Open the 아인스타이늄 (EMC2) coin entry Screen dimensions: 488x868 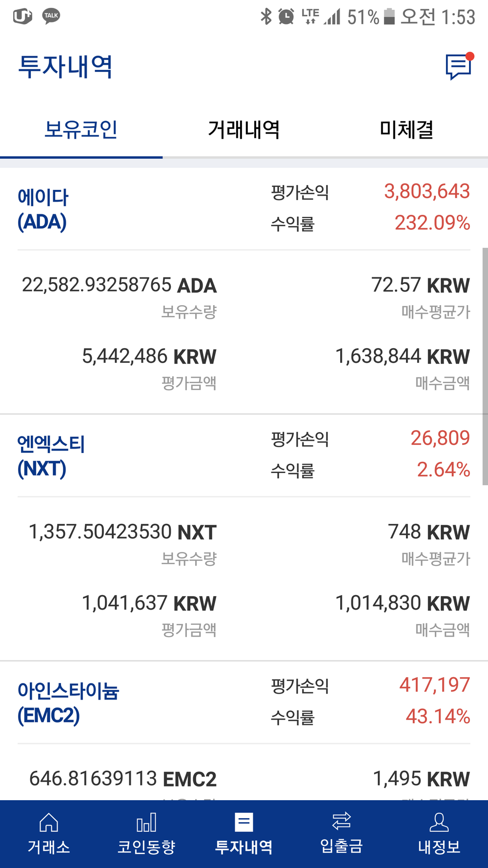(x=68, y=703)
